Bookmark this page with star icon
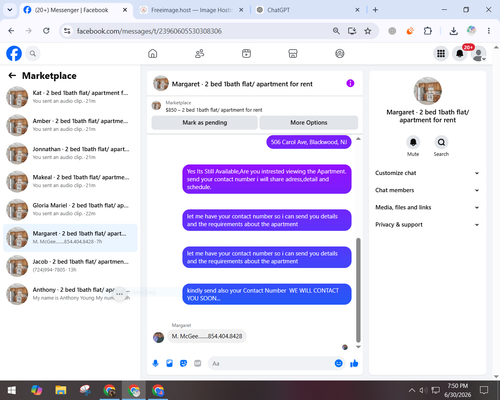 coord(368,31)
